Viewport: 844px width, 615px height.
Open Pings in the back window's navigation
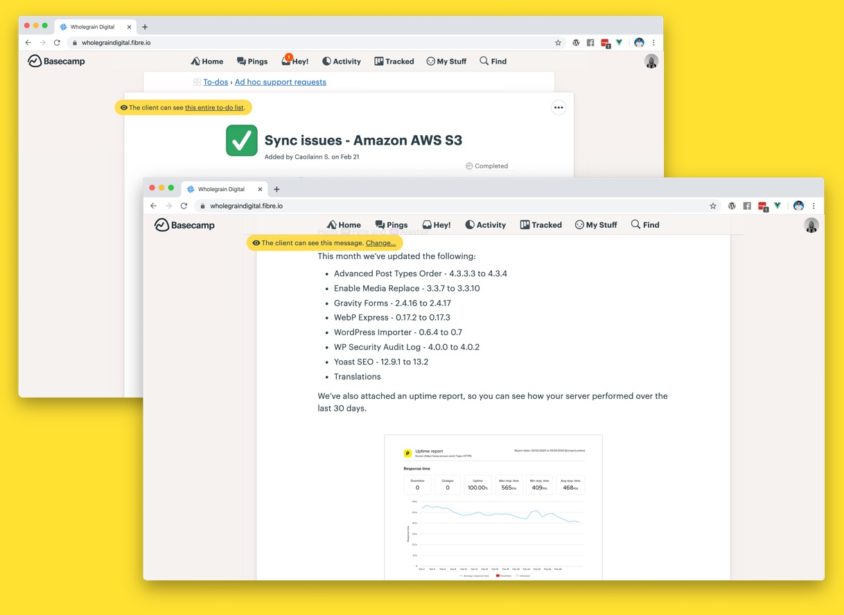[x=252, y=61]
